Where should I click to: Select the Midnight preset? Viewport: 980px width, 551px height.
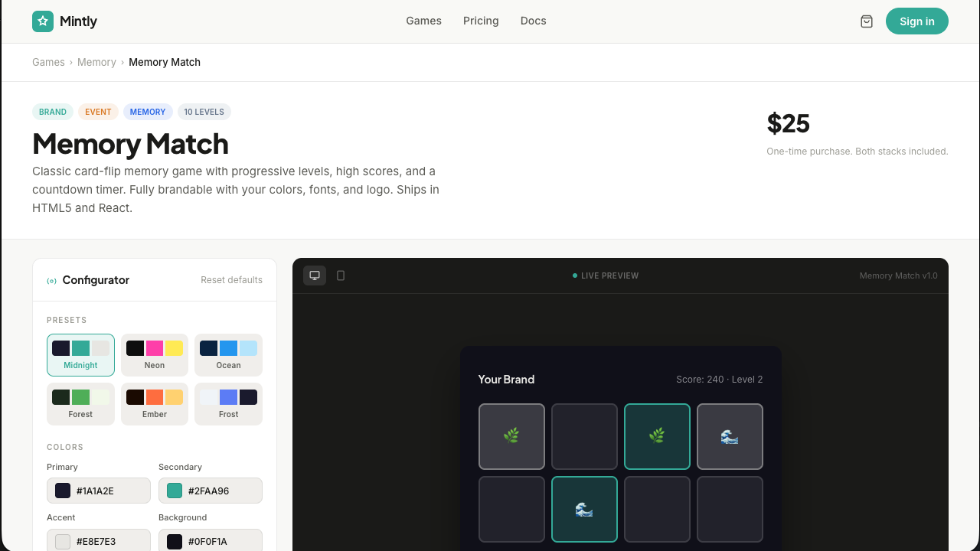(80, 355)
